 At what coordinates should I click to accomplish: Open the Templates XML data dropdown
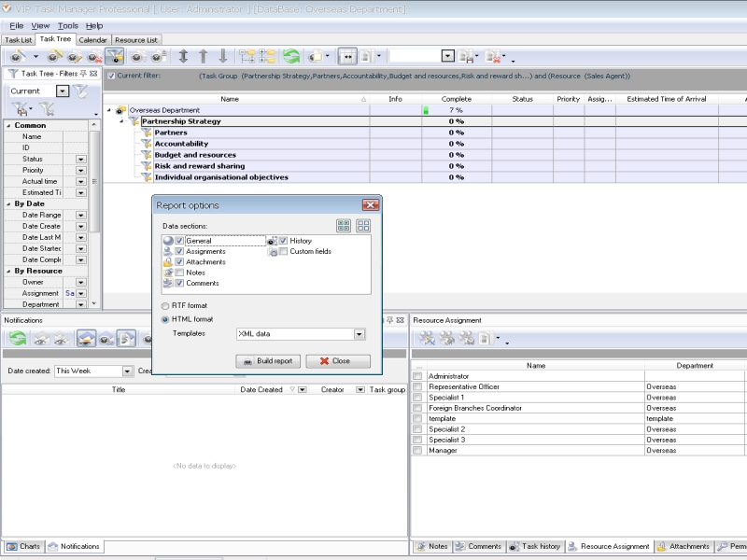click(x=359, y=333)
